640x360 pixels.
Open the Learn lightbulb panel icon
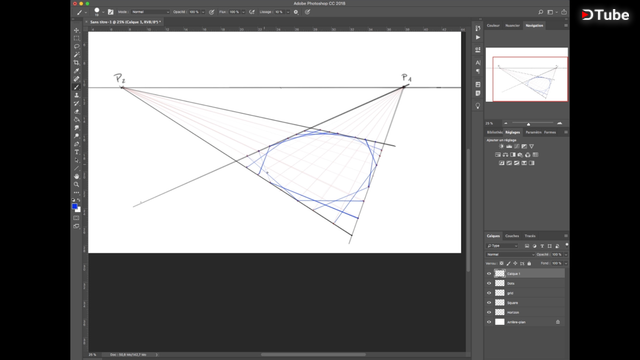click(x=478, y=106)
